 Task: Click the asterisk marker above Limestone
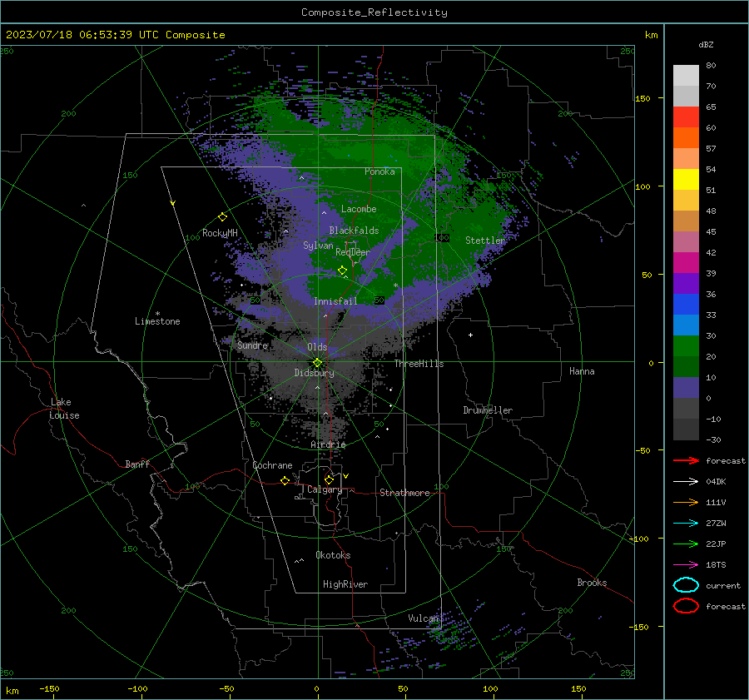coord(157,314)
